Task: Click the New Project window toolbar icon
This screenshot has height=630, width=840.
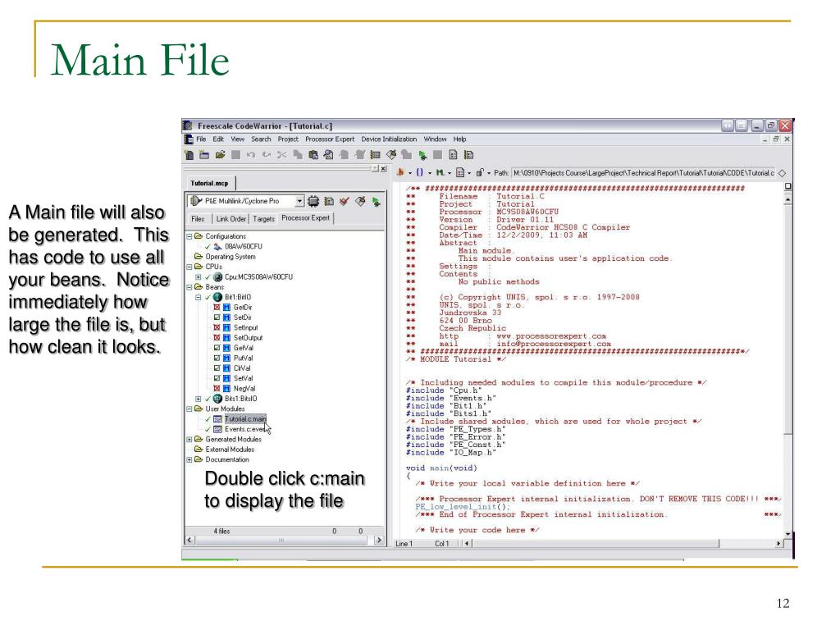Action: pos(204,155)
